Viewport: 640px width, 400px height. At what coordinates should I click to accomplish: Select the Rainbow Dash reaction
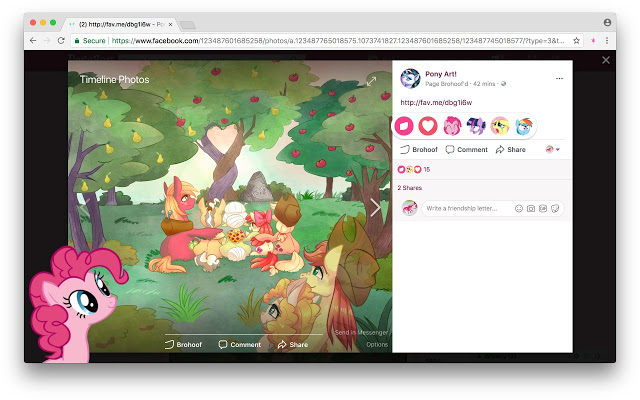coord(524,126)
